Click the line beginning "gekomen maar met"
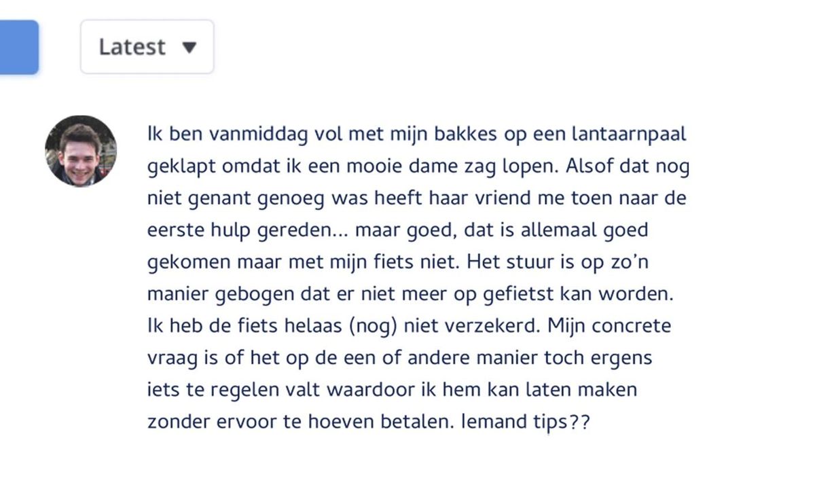This screenshot has width=815, height=504. coord(399,262)
